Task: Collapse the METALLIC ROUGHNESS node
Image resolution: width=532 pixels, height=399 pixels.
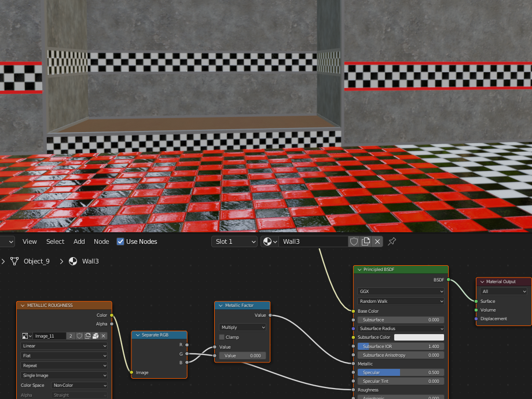Action: [x=23, y=305]
